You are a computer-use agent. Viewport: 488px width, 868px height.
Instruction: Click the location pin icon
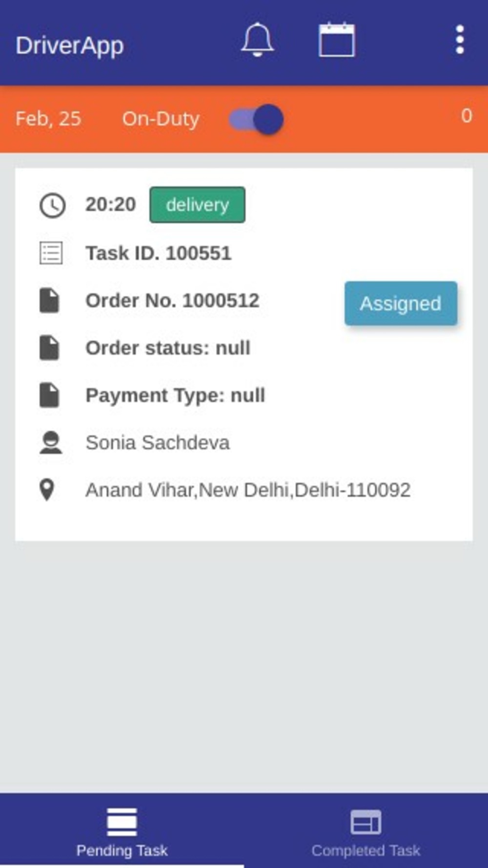(x=47, y=490)
